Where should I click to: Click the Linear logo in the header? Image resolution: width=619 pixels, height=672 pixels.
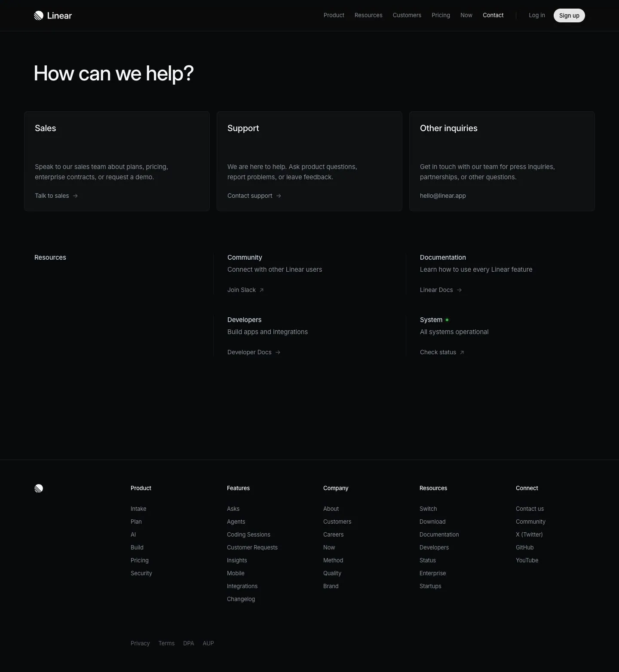coord(53,15)
